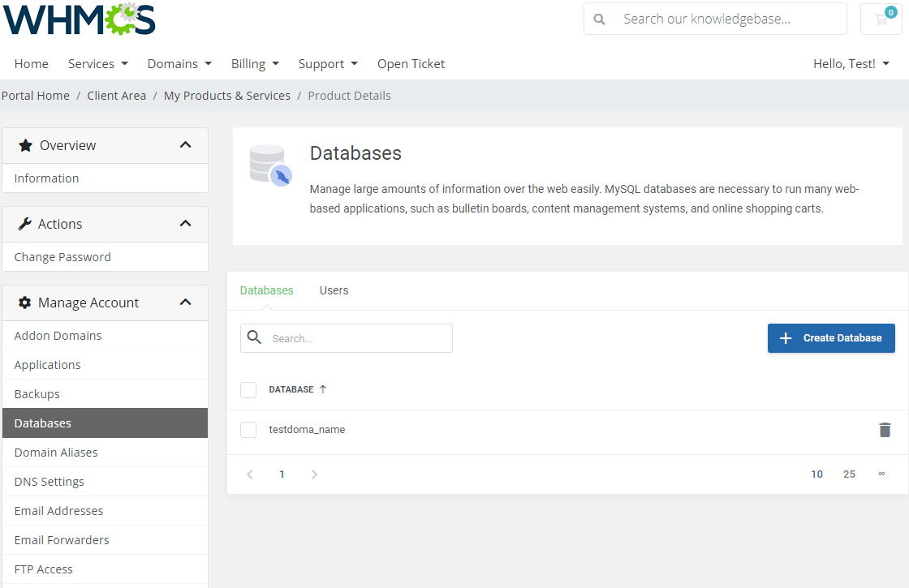
Task: Show unlimited entries per page
Action: tap(881, 474)
